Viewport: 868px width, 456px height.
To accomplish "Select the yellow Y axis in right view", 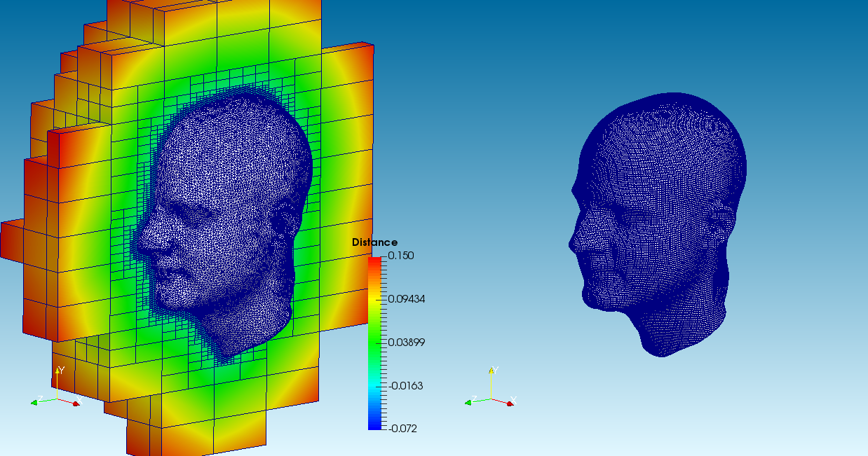I will (491, 382).
